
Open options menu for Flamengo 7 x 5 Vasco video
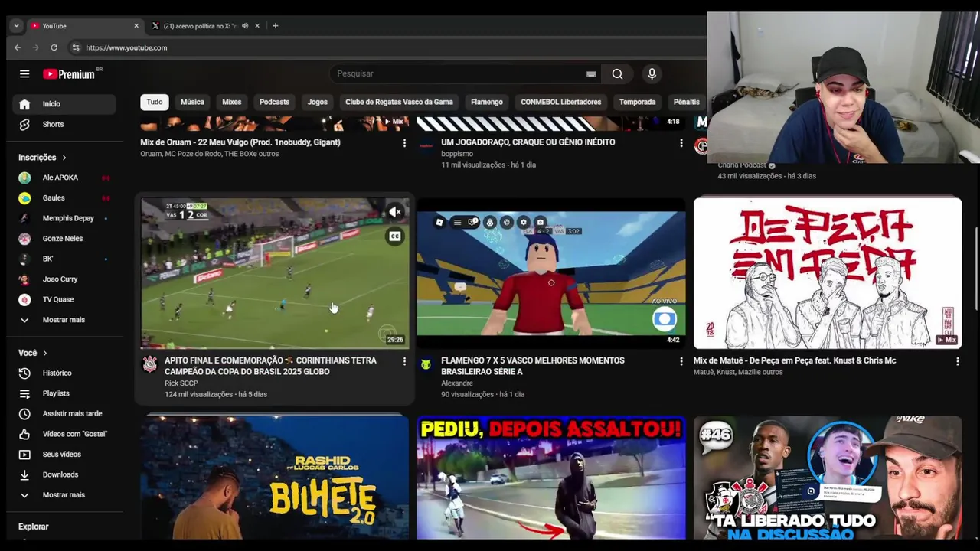point(681,361)
